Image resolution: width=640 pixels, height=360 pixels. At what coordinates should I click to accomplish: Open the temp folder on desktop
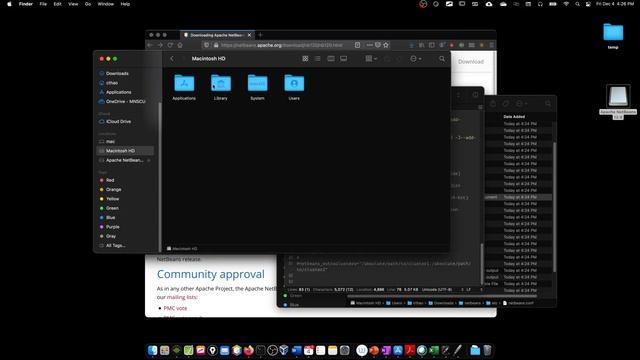click(x=613, y=36)
